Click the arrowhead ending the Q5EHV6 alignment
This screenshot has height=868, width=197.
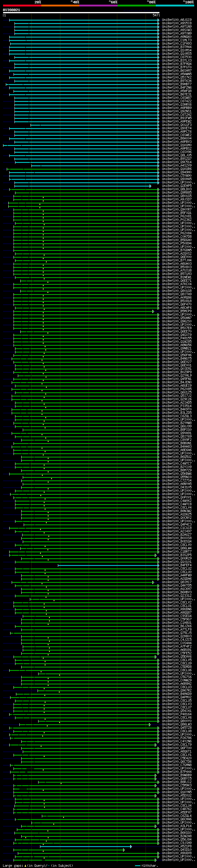point(156,657)
